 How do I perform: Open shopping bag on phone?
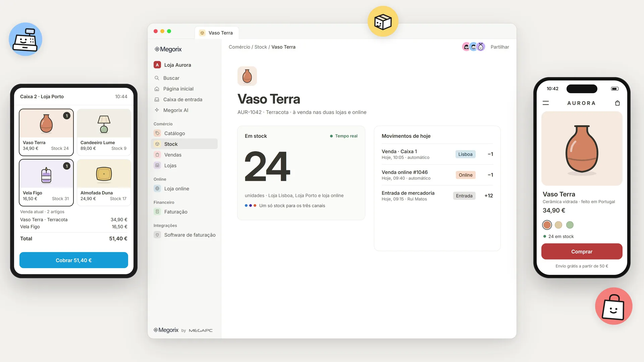[x=618, y=103]
